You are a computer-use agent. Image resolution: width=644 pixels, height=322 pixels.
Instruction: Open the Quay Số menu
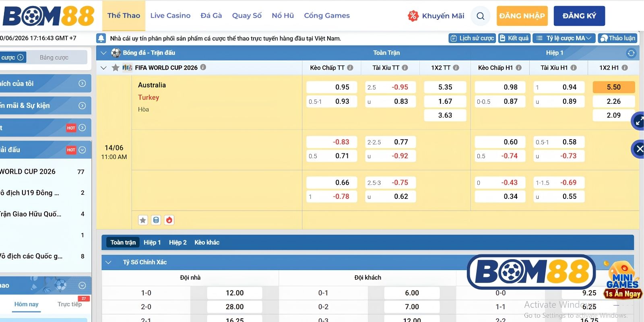coord(247,16)
